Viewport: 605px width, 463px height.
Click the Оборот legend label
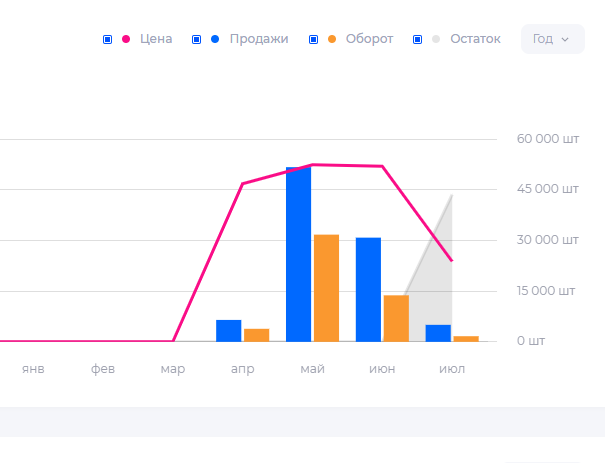tap(369, 39)
